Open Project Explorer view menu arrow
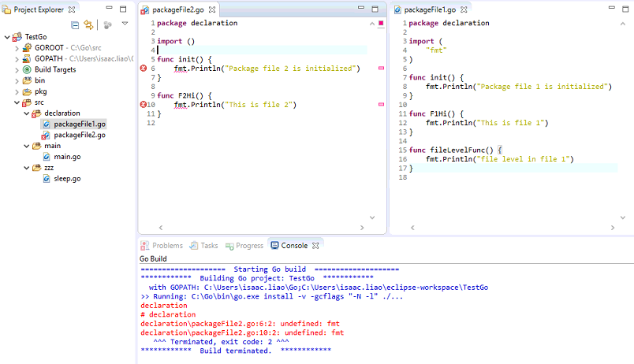Image resolution: width=634 pixels, height=364 pixels. (x=124, y=24)
